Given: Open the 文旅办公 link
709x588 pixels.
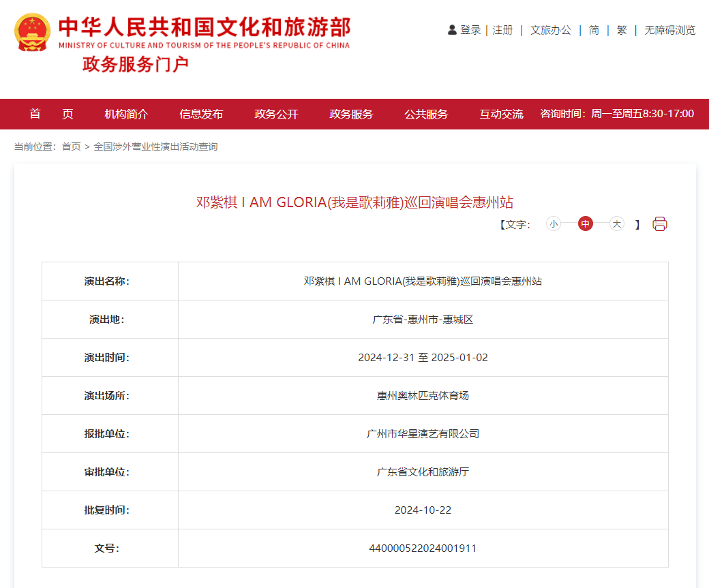Looking at the screenshot, I should 551,30.
